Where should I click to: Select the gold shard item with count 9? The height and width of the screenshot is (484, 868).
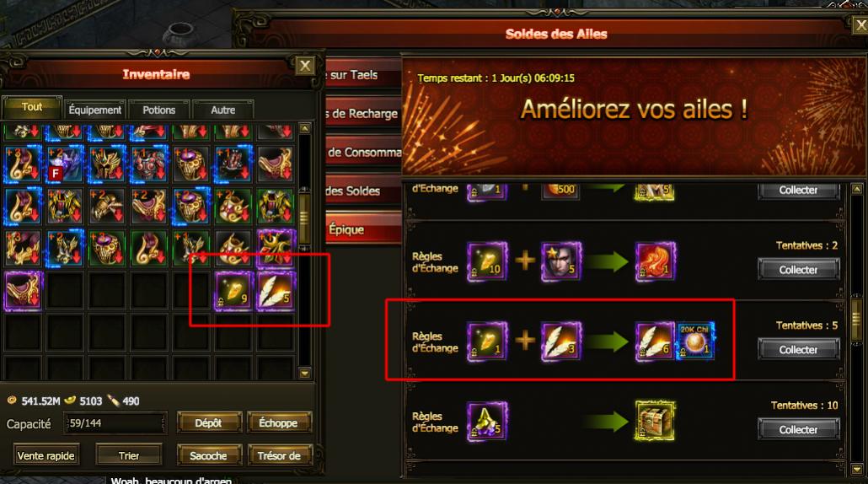tap(233, 291)
